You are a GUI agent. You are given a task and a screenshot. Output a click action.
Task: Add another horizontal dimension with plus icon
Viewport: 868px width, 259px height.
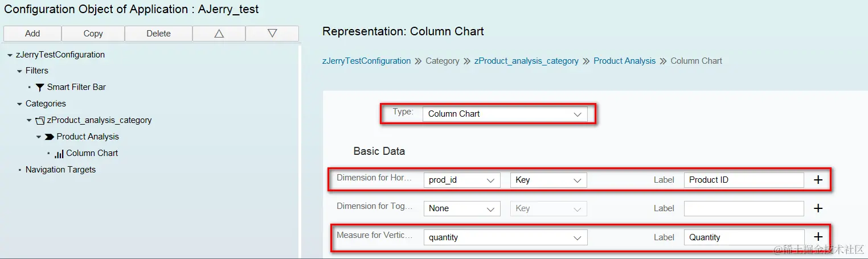(x=818, y=180)
